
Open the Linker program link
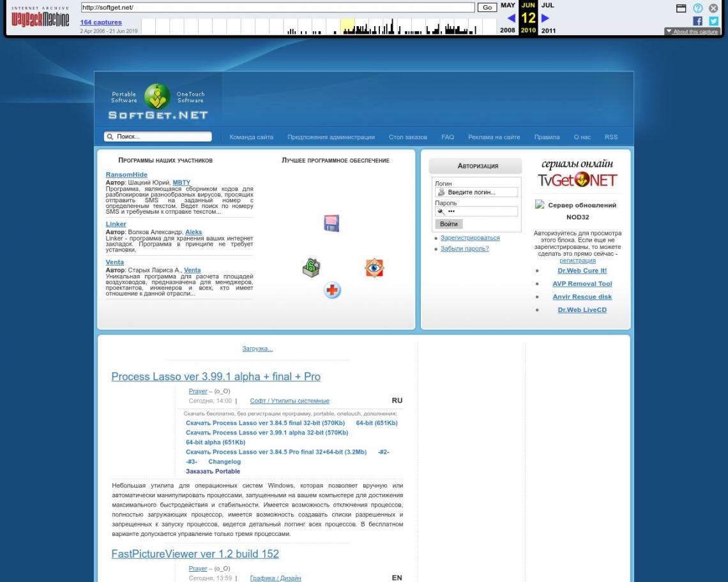pos(116,224)
